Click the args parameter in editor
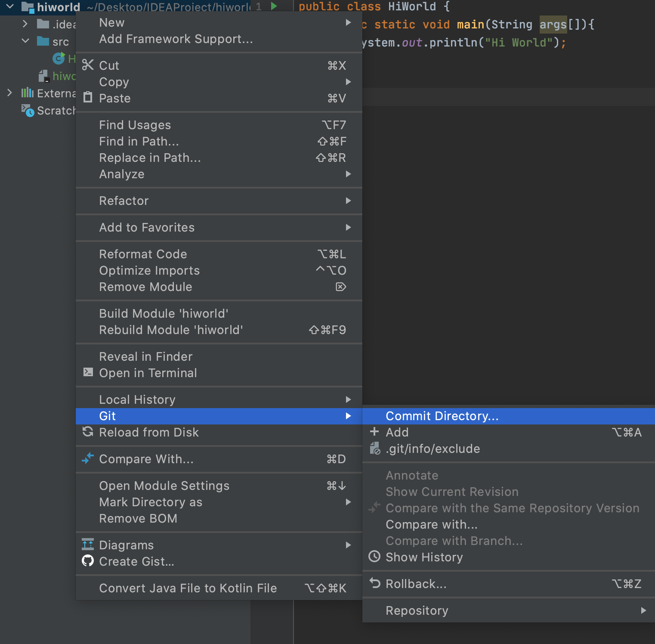Screen dimensions: 655x644 pos(553,25)
